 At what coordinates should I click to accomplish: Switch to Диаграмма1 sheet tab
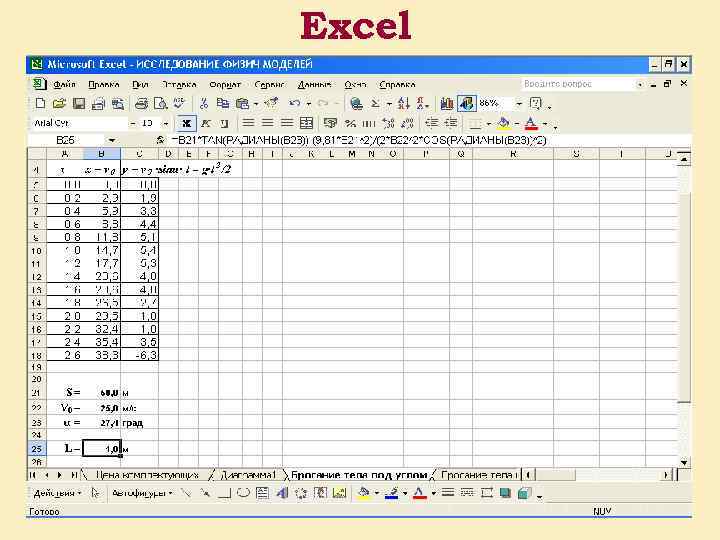[248, 475]
